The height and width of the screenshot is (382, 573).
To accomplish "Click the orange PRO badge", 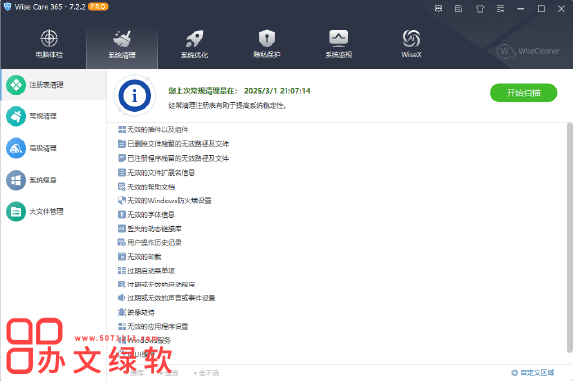I will pyautogui.click(x=98, y=7).
